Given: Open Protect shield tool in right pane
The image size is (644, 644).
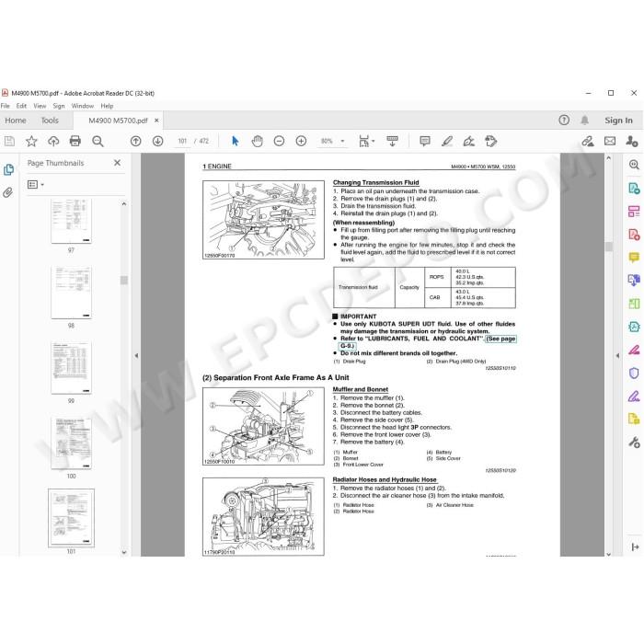Looking at the screenshot, I should coord(634,373).
